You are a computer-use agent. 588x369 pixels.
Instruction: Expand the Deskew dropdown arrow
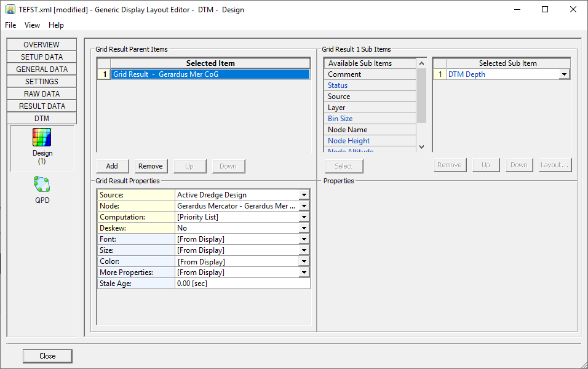pos(304,228)
